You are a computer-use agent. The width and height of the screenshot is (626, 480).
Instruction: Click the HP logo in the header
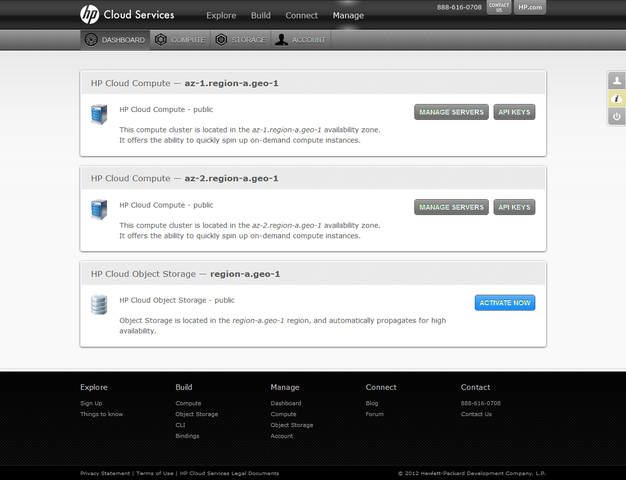tap(90, 14)
